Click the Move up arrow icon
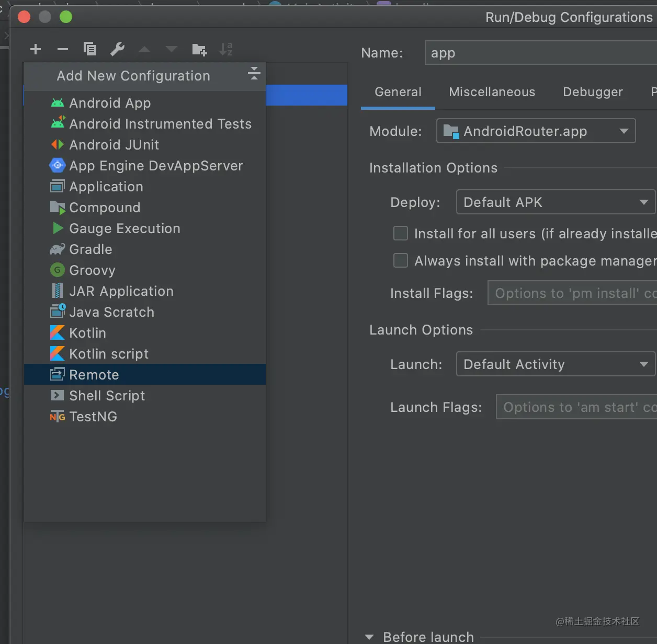The image size is (657, 644). point(144,49)
